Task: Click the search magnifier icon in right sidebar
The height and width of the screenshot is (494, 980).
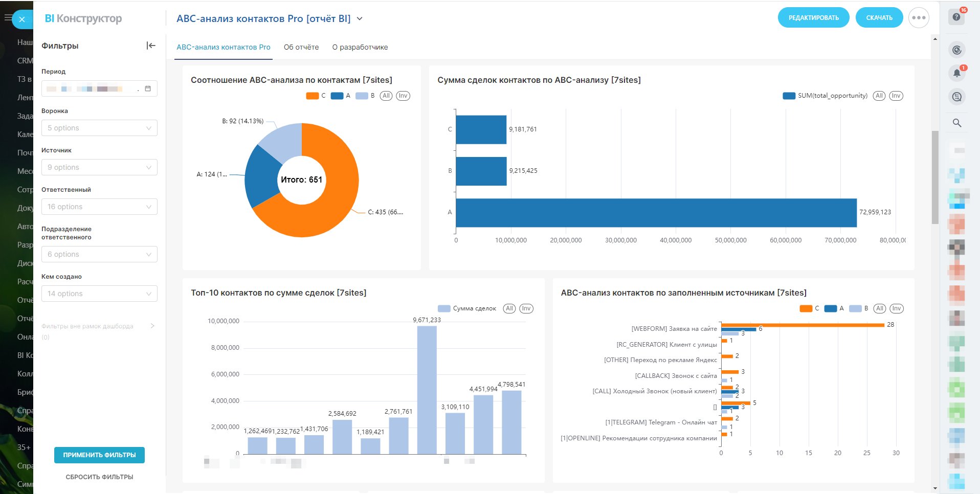Action: (x=956, y=123)
